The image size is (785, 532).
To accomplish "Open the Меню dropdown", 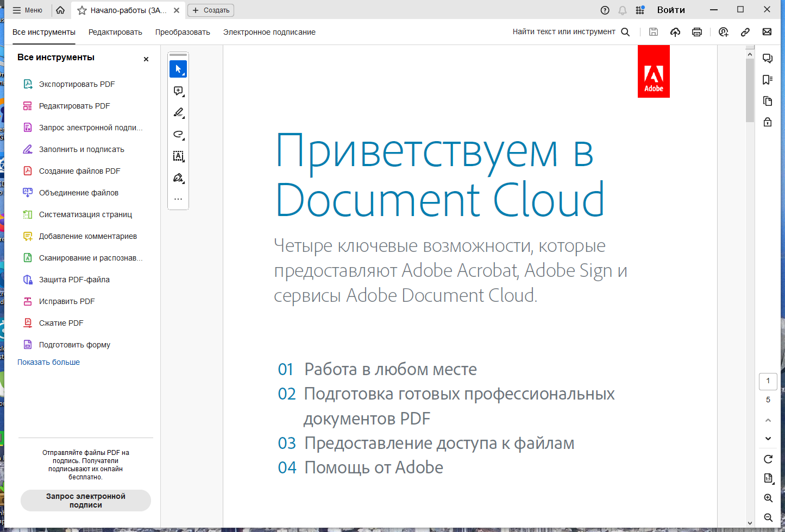I will click(x=27, y=10).
